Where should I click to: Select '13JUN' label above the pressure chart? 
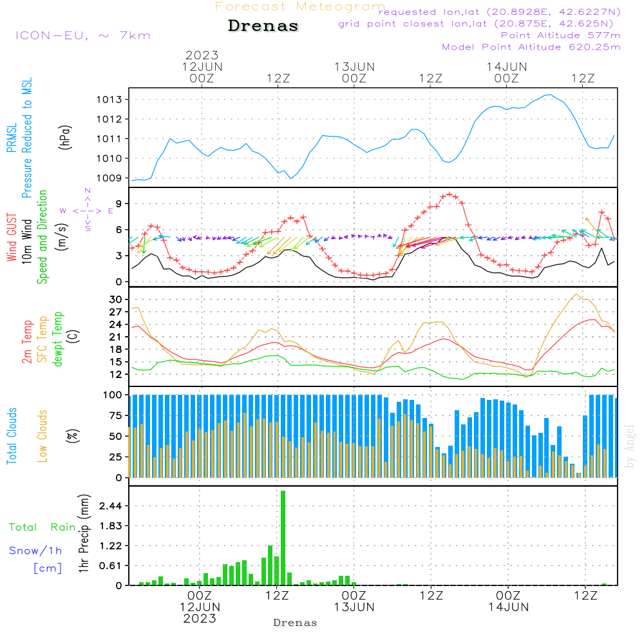click(354, 67)
